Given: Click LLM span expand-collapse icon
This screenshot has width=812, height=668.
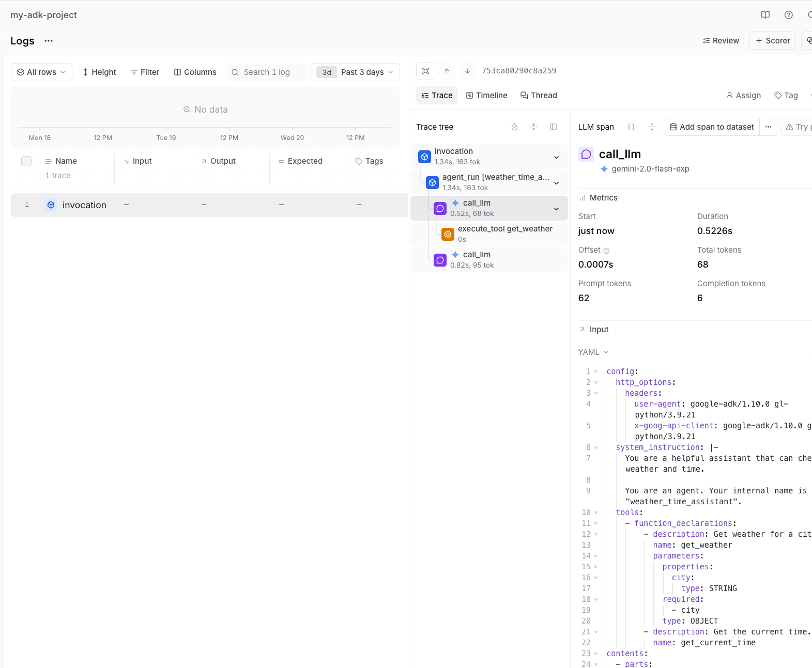Looking at the screenshot, I should (652, 127).
